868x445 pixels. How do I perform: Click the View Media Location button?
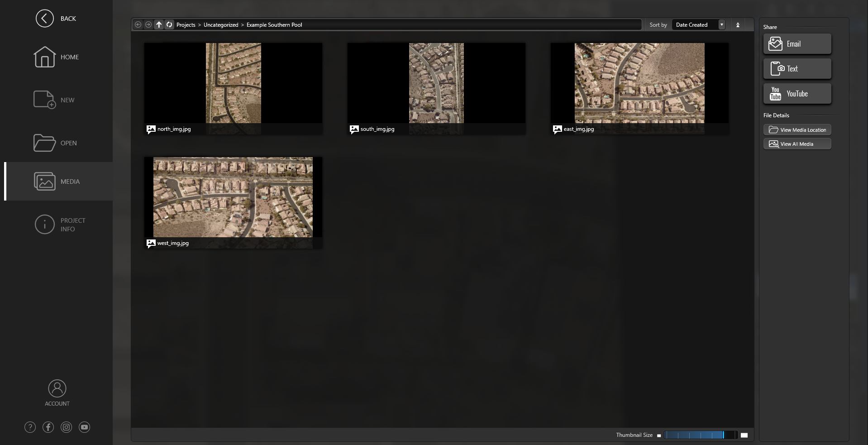coord(797,129)
